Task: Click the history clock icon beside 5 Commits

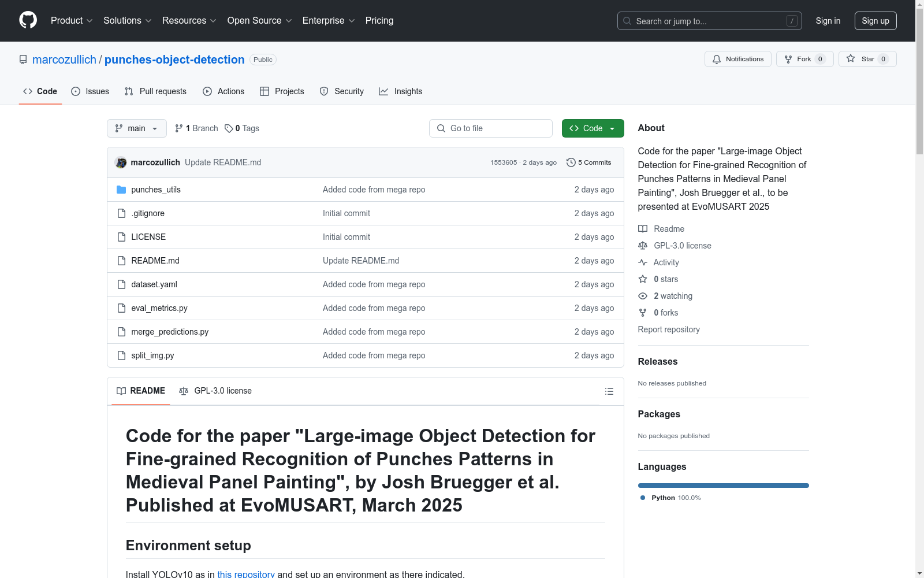Action: coord(571,162)
